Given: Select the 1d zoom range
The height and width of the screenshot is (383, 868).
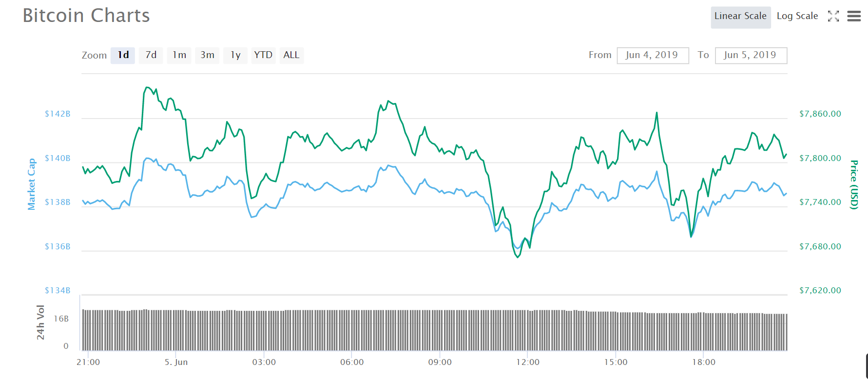Looking at the screenshot, I should click(123, 55).
